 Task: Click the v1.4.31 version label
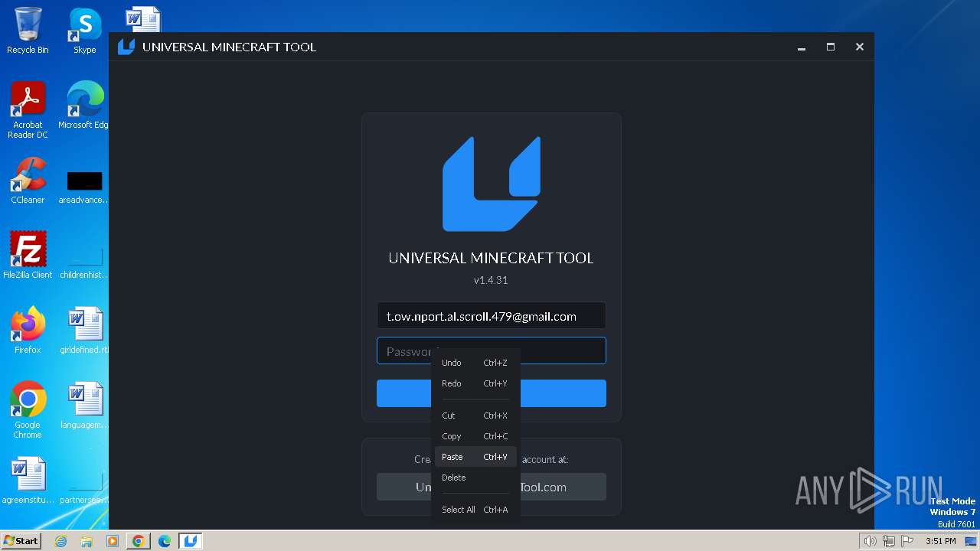tap(491, 280)
